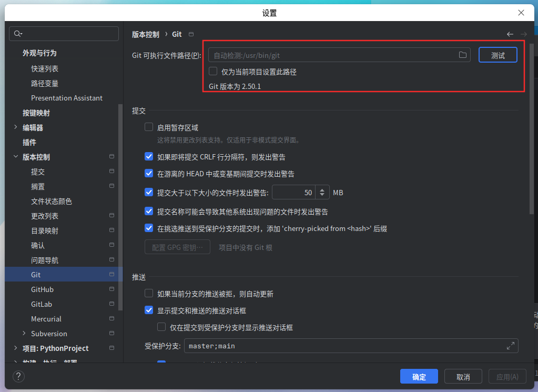The height and width of the screenshot is (392, 538).
Task: Click the forward arrow in settings header
Action: 524,34
